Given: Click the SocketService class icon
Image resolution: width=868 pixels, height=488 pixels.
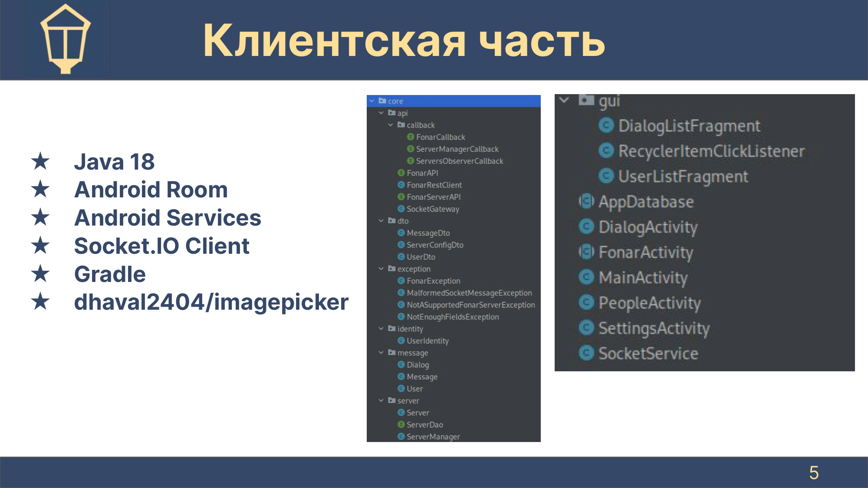Looking at the screenshot, I should (x=586, y=353).
